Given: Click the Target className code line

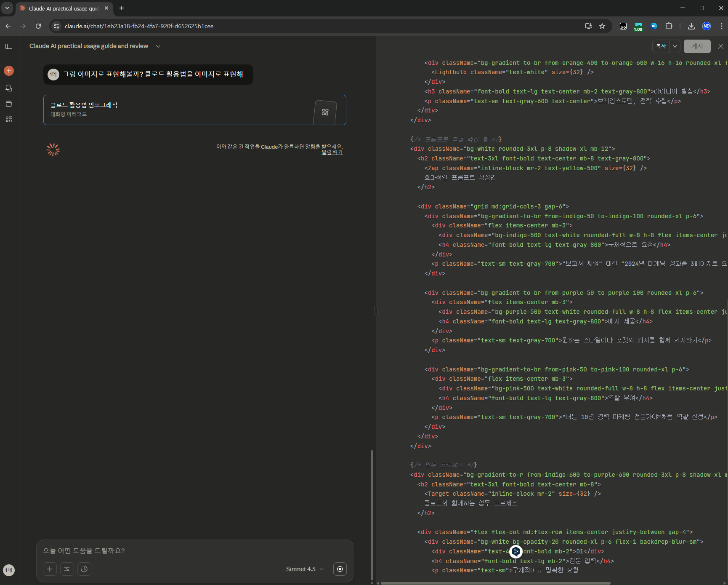Looking at the screenshot, I should [x=513, y=494].
